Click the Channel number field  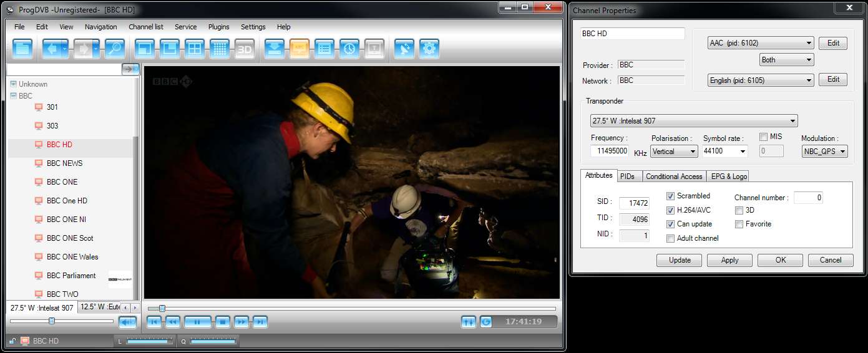point(808,198)
